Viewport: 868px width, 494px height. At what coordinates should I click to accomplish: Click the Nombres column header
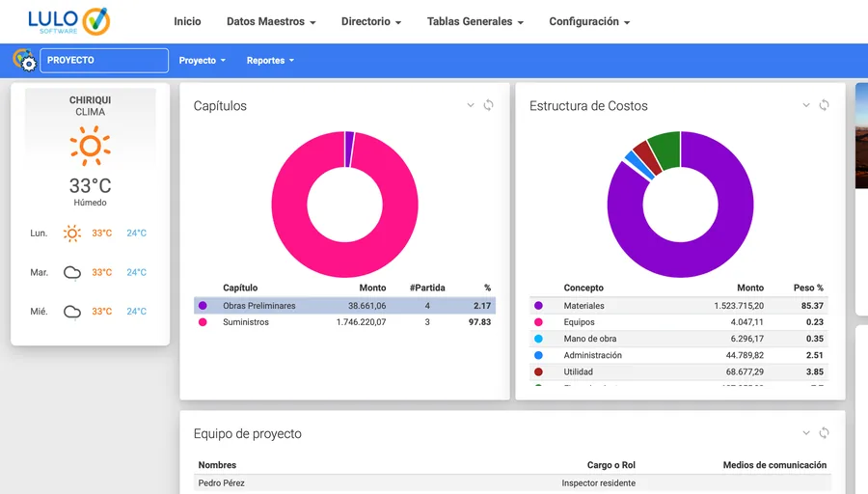point(217,465)
